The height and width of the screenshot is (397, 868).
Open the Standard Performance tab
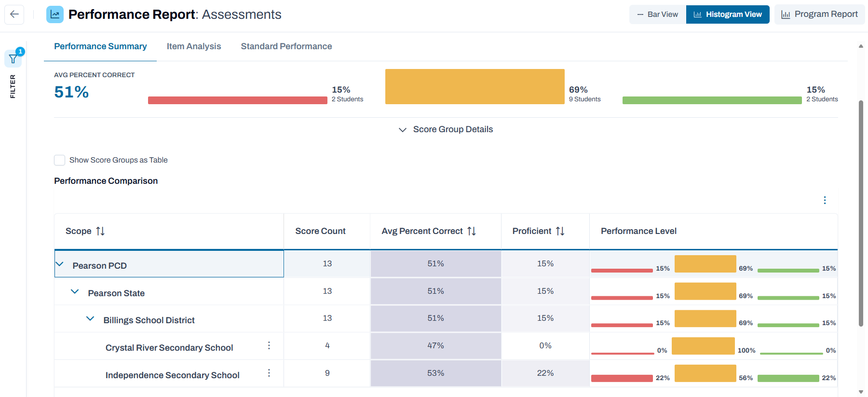tap(286, 46)
